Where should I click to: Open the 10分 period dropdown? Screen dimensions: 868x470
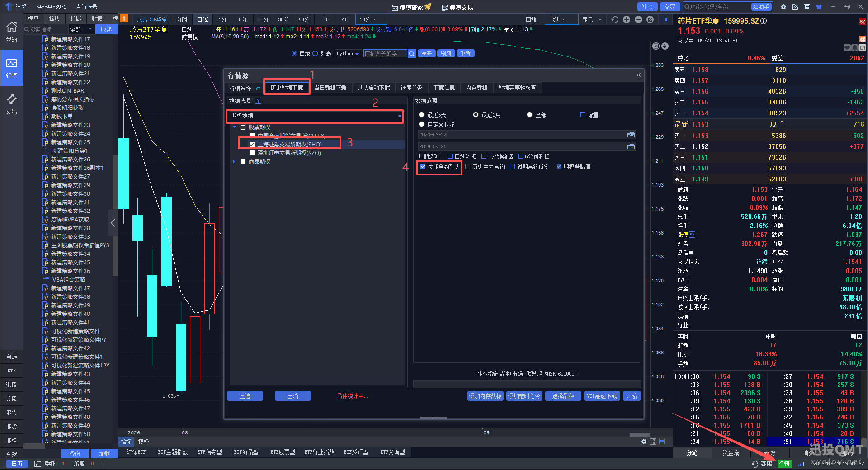click(x=372, y=19)
